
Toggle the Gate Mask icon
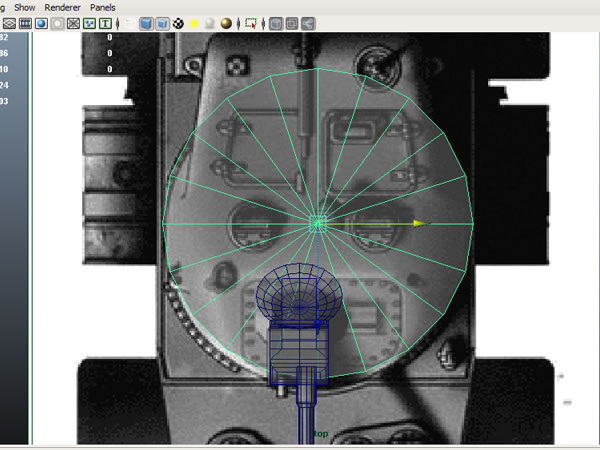pos(57,24)
